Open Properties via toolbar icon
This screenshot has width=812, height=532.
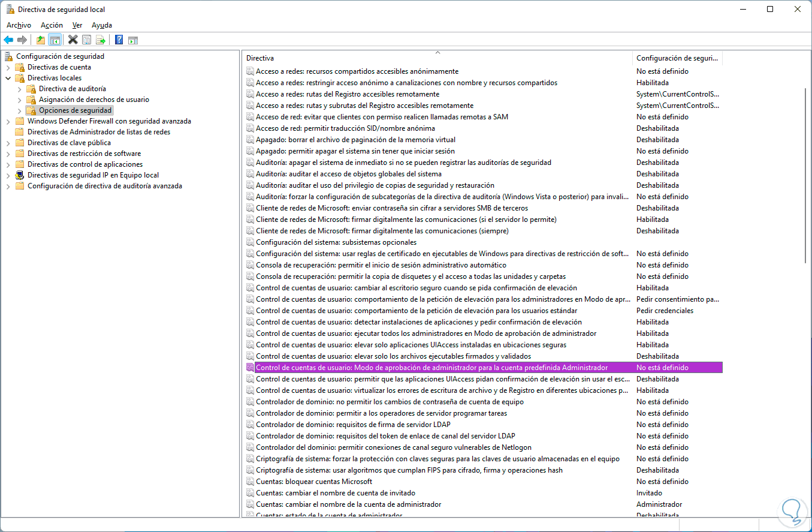pyautogui.click(x=87, y=40)
